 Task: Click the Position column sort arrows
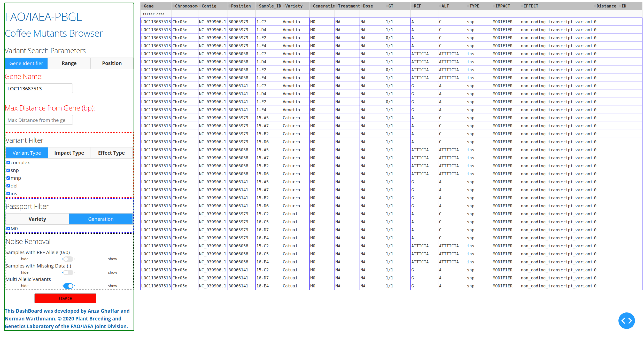[229, 6]
